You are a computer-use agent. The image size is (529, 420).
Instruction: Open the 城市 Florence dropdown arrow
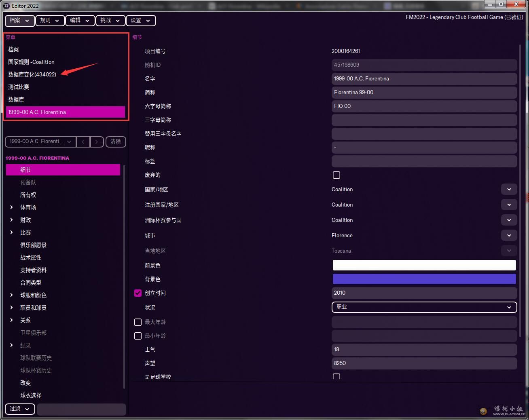tap(509, 235)
